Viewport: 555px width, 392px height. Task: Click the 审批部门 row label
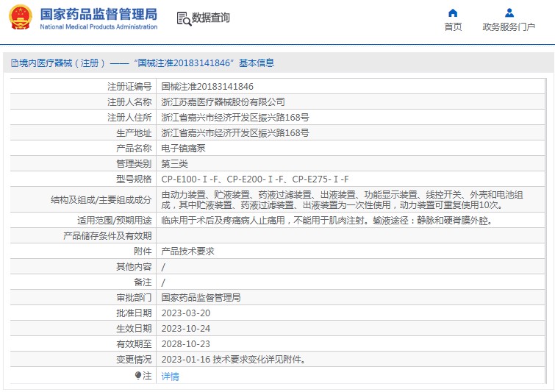pyautogui.click(x=134, y=297)
